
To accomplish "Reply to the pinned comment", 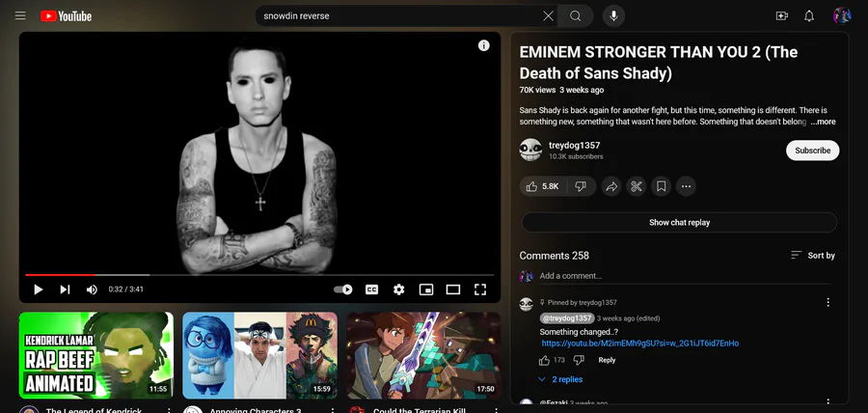I will coord(607,360).
